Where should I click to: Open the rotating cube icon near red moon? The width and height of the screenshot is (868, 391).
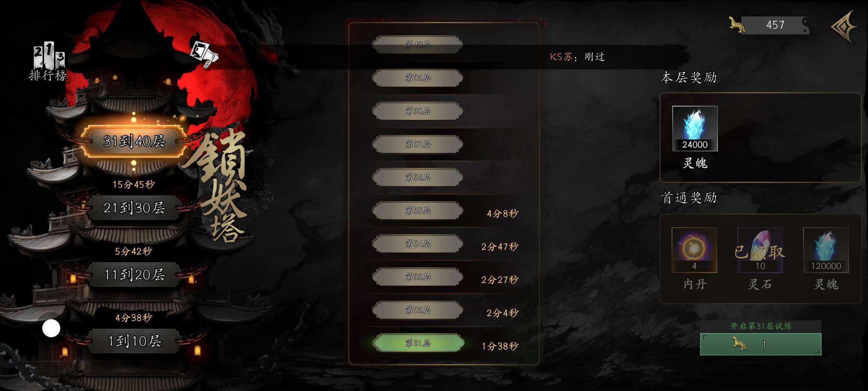pyautogui.click(x=204, y=54)
